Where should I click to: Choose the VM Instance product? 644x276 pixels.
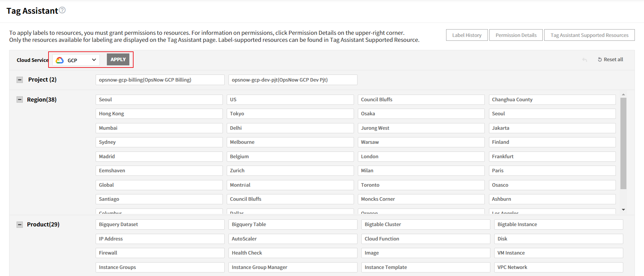(x=558, y=253)
